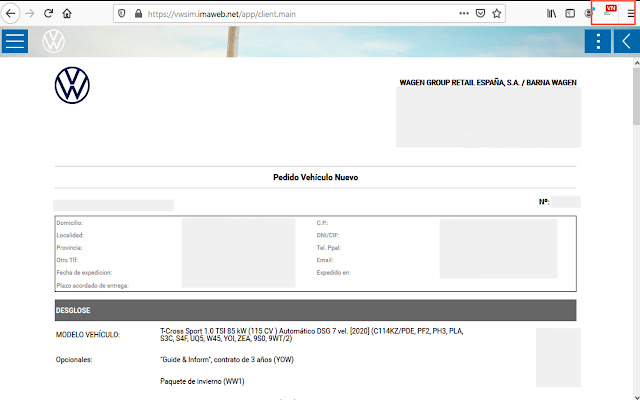640x400 pixels.
Task: Click the scrollbar down arrow
Action: point(636,396)
